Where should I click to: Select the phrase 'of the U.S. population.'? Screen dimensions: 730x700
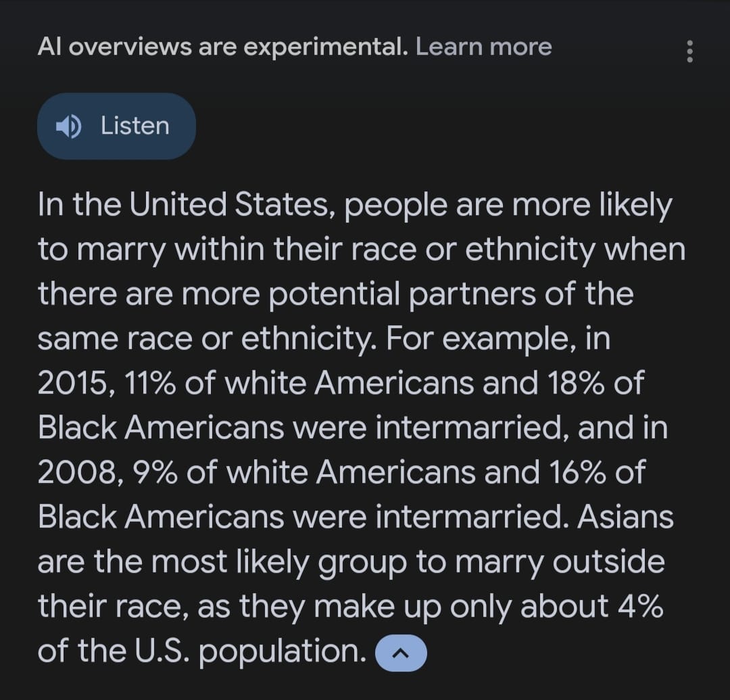tap(202, 651)
